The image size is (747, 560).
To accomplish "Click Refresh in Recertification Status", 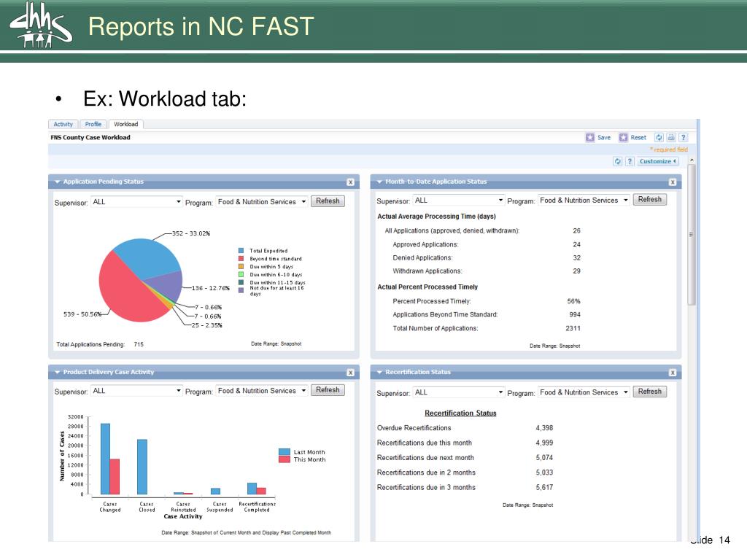I will click(x=650, y=392).
